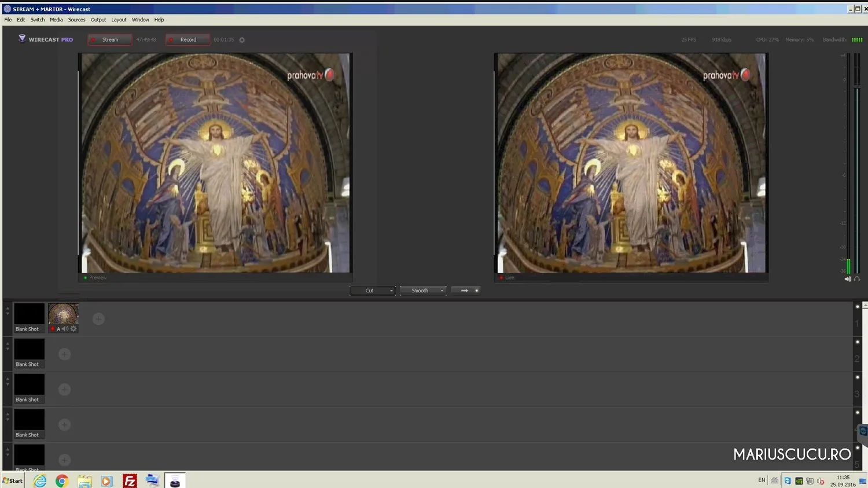The height and width of the screenshot is (488, 868).
Task: Open Windows Media Player from the taskbar
Action: [x=106, y=480]
